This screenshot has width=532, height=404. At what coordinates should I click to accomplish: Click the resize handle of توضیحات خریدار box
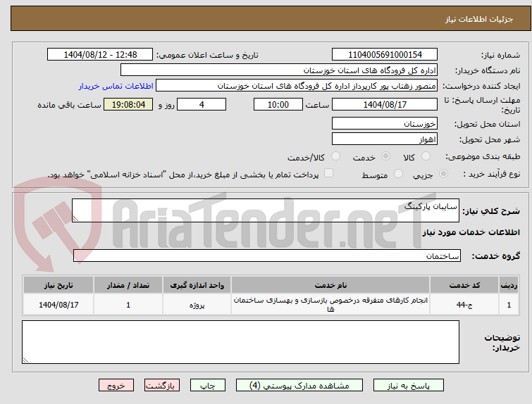25,360
